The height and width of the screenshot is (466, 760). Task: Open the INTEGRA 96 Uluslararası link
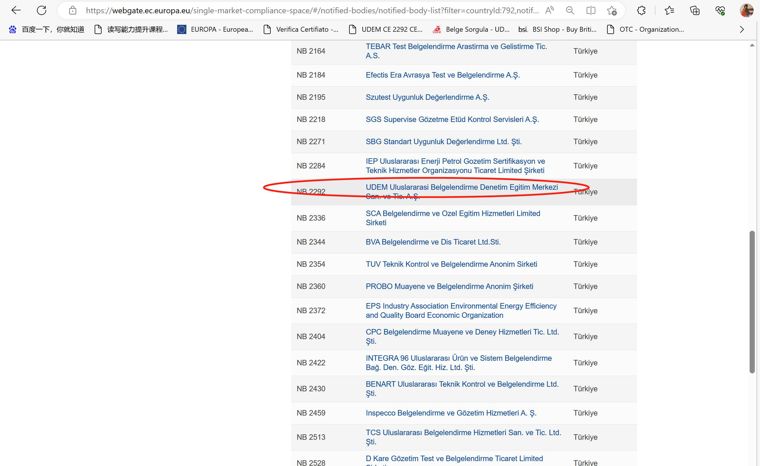click(x=459, y=363)
